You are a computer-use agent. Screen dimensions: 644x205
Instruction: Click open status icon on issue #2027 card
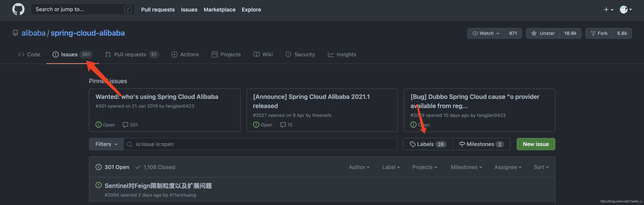click(x=256, y=124)
